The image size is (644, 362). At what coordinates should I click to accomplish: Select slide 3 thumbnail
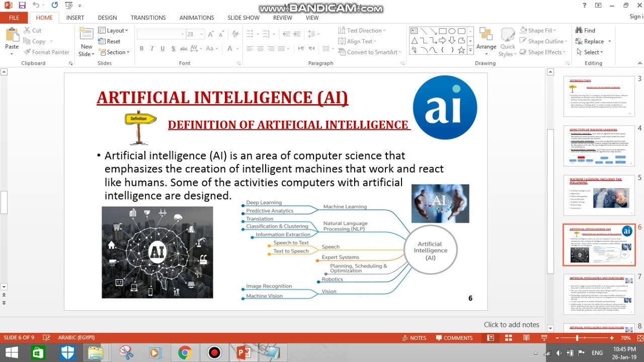click(x=599, y=96)
